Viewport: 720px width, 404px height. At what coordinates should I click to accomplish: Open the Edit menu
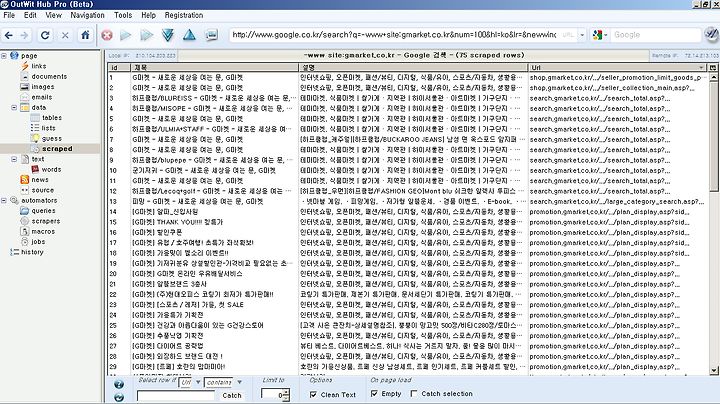tap(30, 15)
